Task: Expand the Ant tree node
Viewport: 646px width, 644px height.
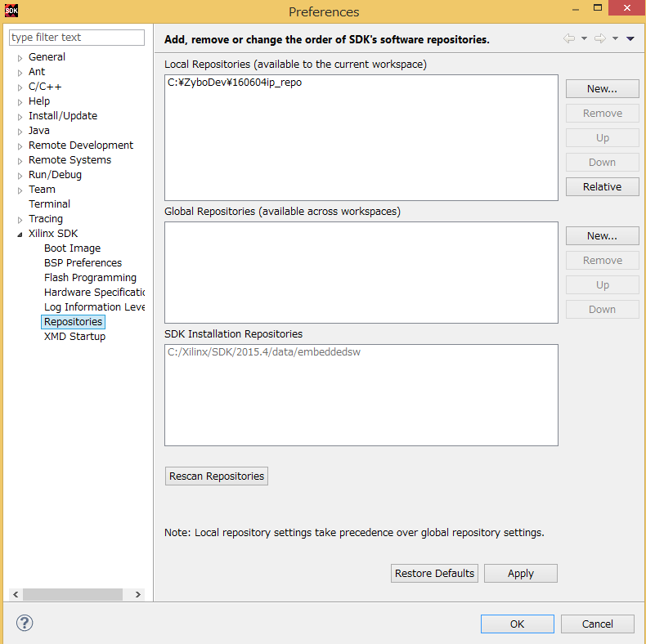Action: click(x=20, y=73)
